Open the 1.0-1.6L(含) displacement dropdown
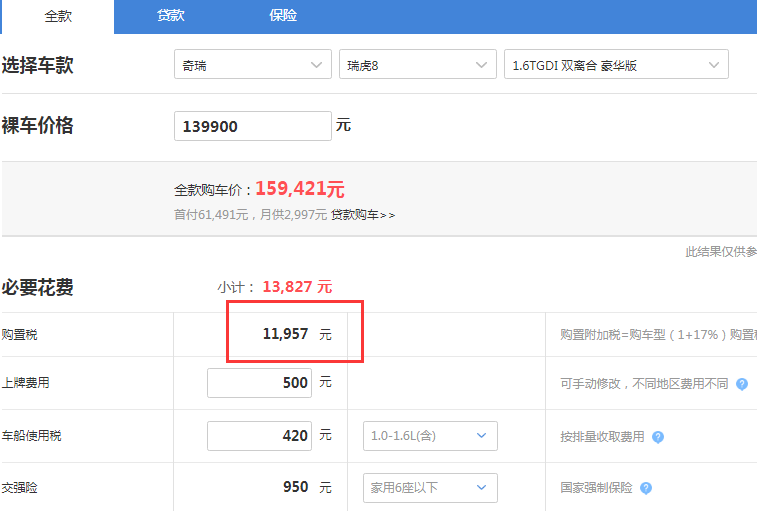This screenshot has height=511, width=757. point(430,436)
